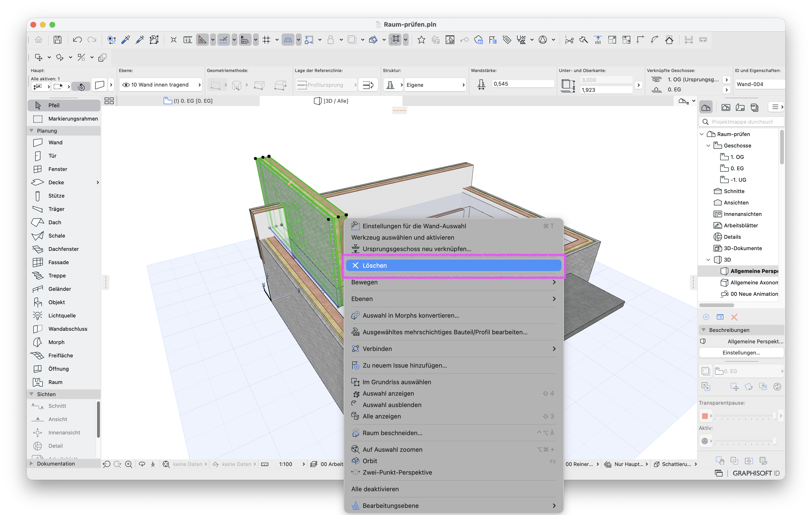Toggle the grid snap toolbar button
812x515 pixels.
(266, 40)
